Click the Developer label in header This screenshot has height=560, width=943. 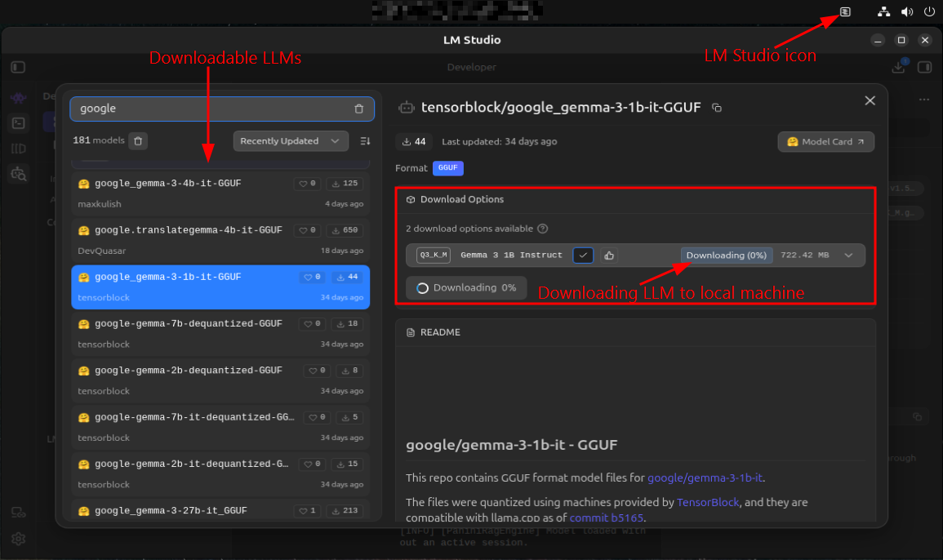[x=472, y=68]
